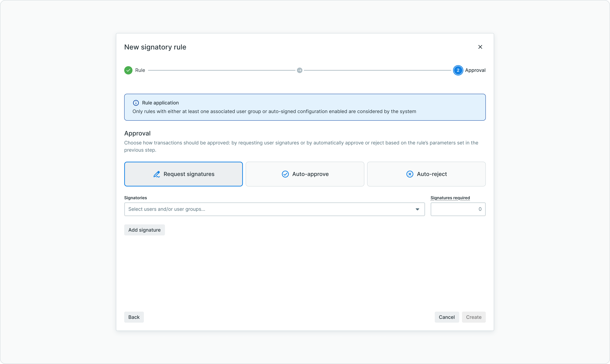
Task: Click the Signatures required underlined label
Action: [x=450, y=198]
